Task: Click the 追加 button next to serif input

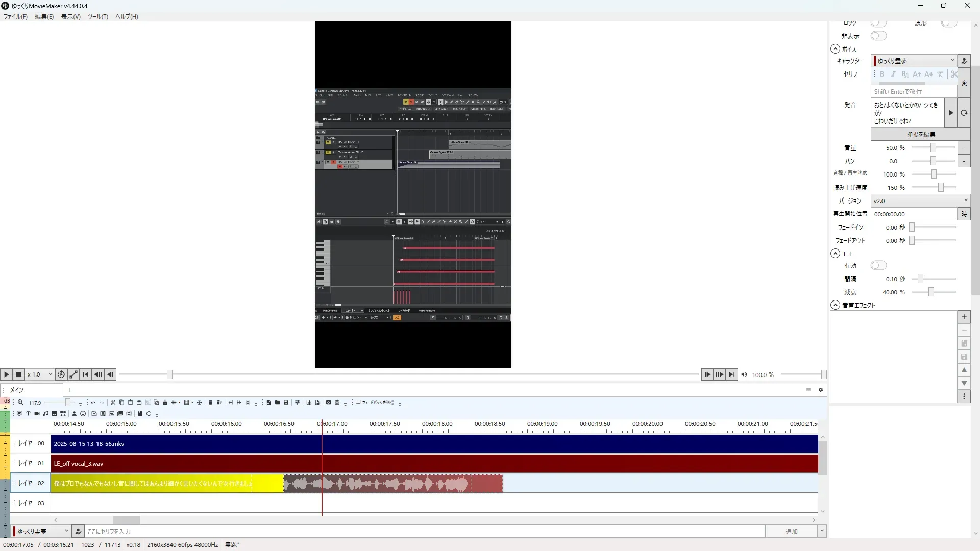Action: click(791, 531)
